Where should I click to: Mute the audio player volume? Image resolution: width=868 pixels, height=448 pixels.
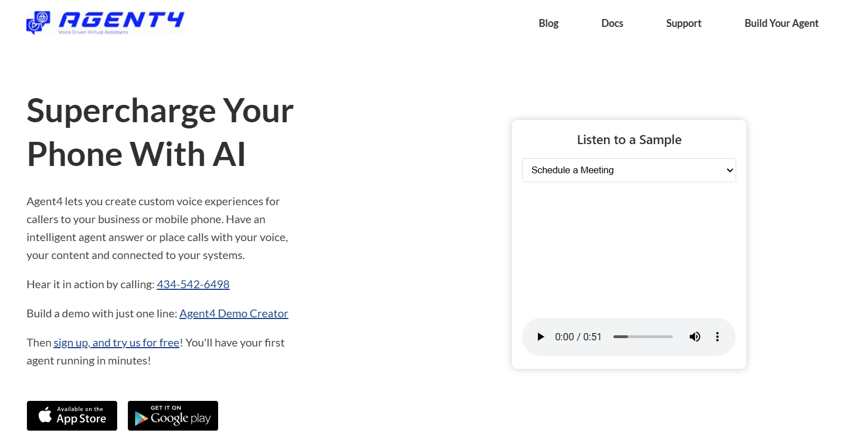[695, 337]
